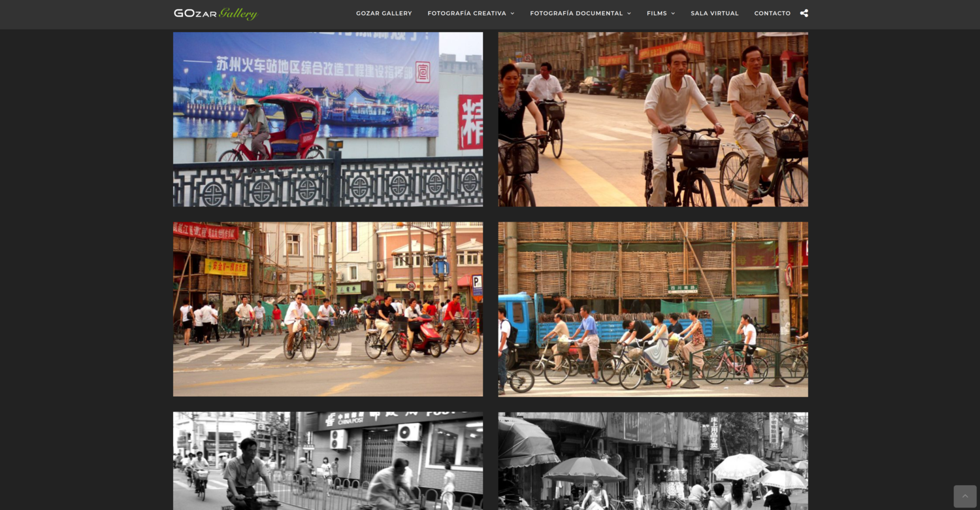Click the share icon in the header
Image resolution: width=980 pixels, height=510 pixels.
[x=804, y=13]
